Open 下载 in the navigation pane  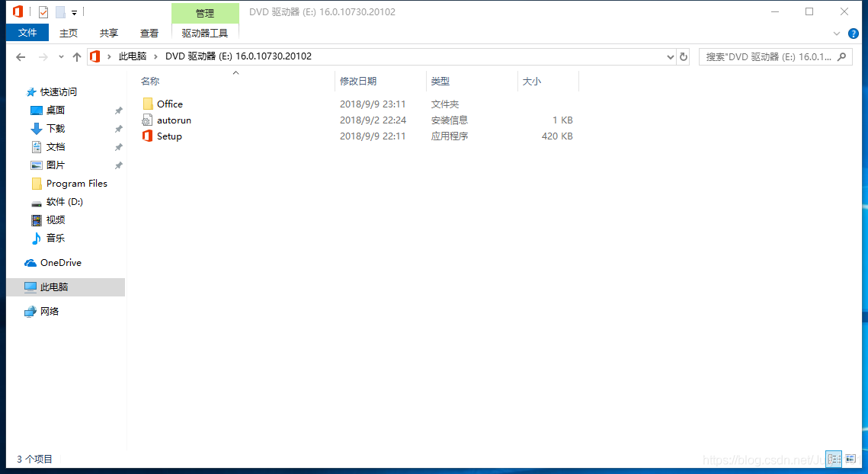[56, 129]
